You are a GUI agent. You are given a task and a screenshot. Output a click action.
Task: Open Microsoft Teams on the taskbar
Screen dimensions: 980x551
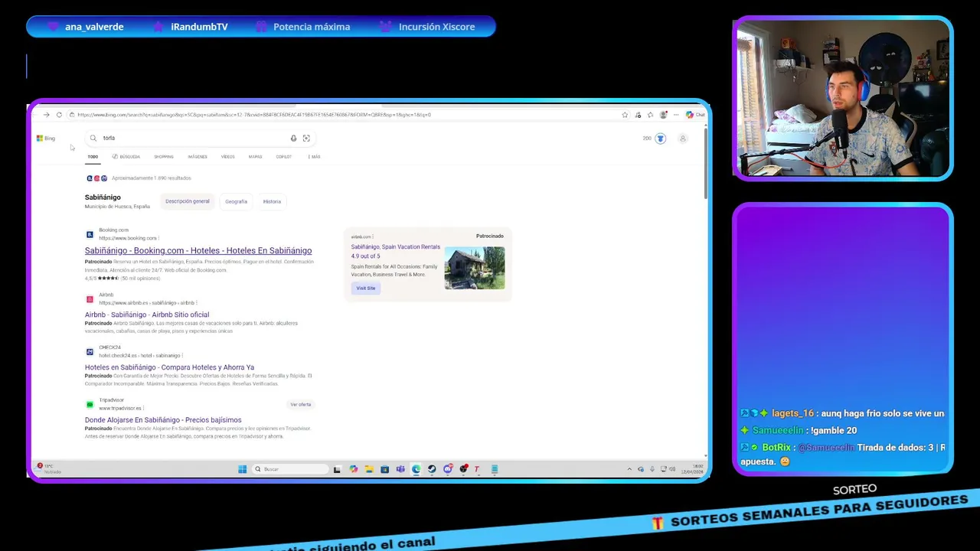pos(400,469)
